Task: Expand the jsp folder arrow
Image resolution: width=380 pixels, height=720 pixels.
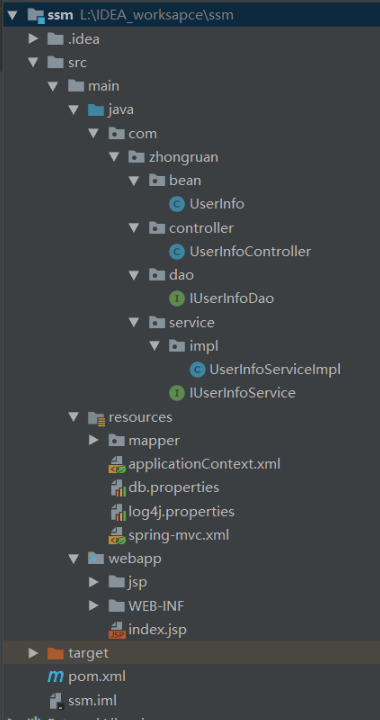Action: pyautogui.click(x=94, y=582)
